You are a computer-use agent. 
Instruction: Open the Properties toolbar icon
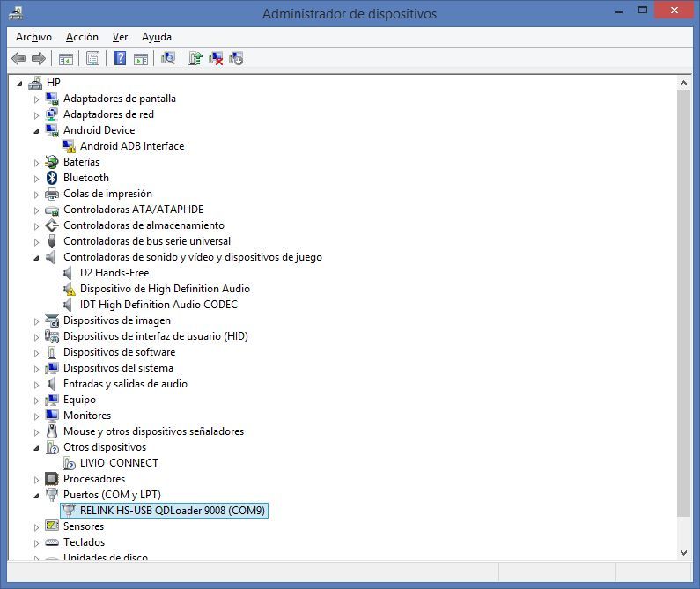92,58
